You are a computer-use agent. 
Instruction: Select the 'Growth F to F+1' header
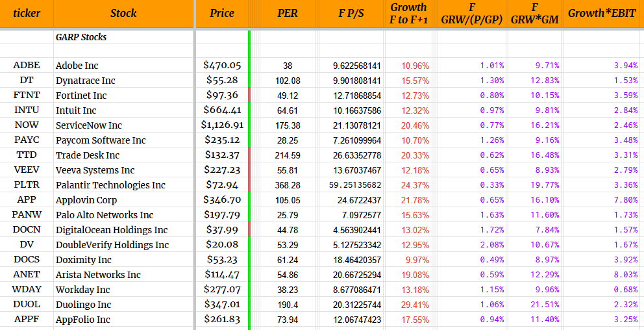(x=409, y=13)
